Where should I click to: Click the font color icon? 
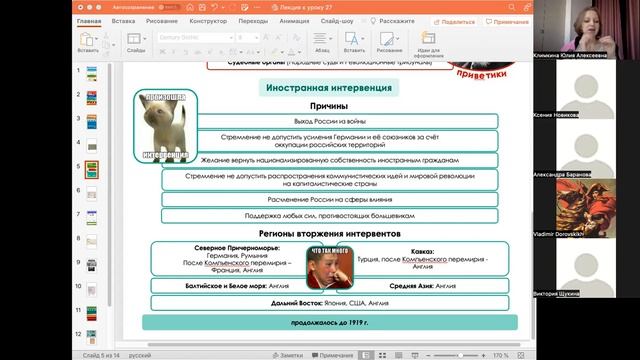pyautogui.click(x=291, y=52)
